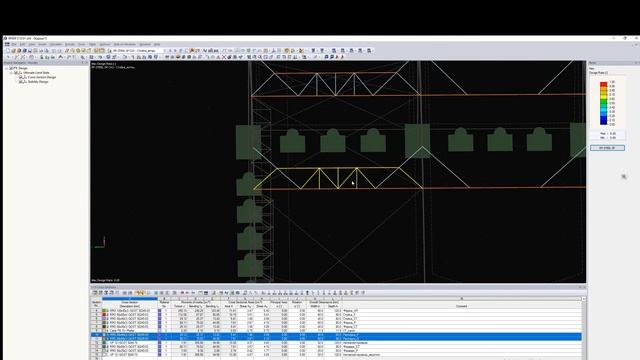Go to the next load case arrow

tap(176, 51)
